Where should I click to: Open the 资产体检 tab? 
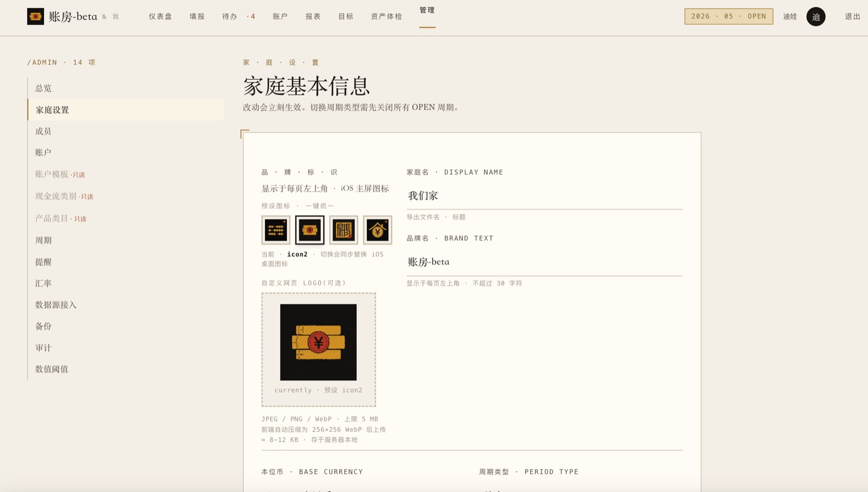[387, 16]
